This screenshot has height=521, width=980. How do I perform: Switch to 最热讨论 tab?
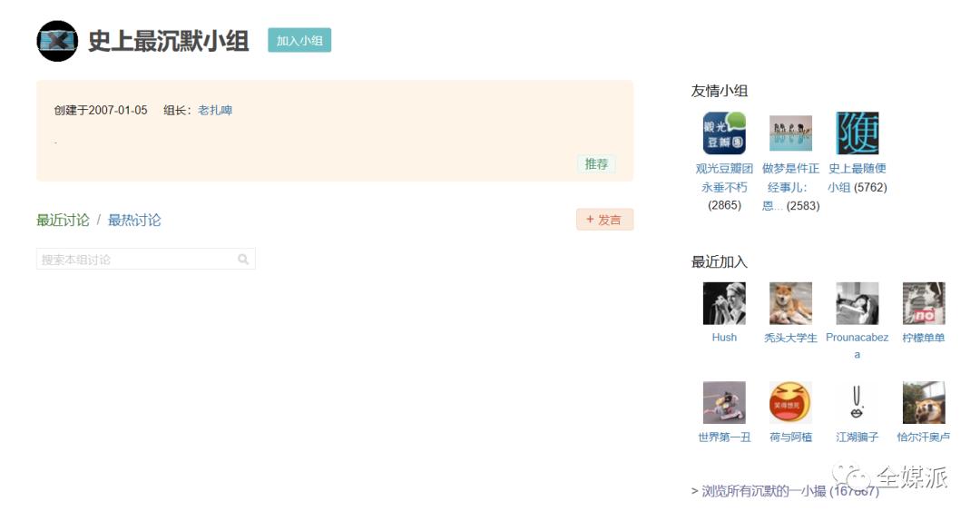click(134, 221)
